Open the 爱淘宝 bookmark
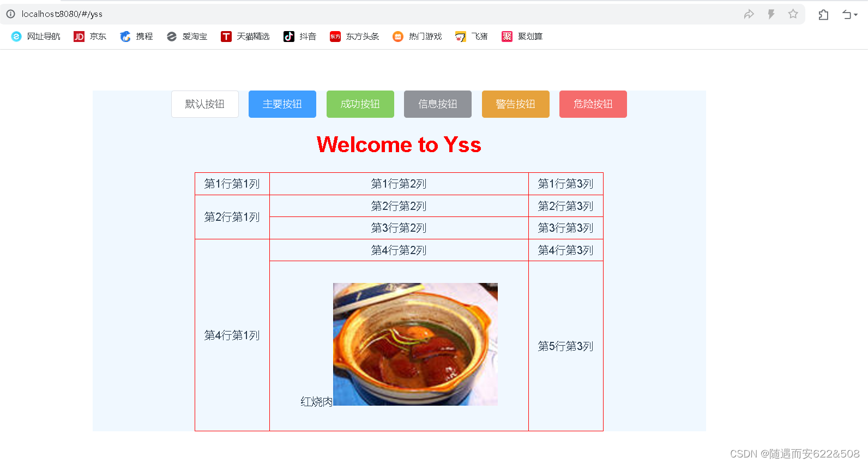This screenshot has height=464, width=868. (187, 37)
